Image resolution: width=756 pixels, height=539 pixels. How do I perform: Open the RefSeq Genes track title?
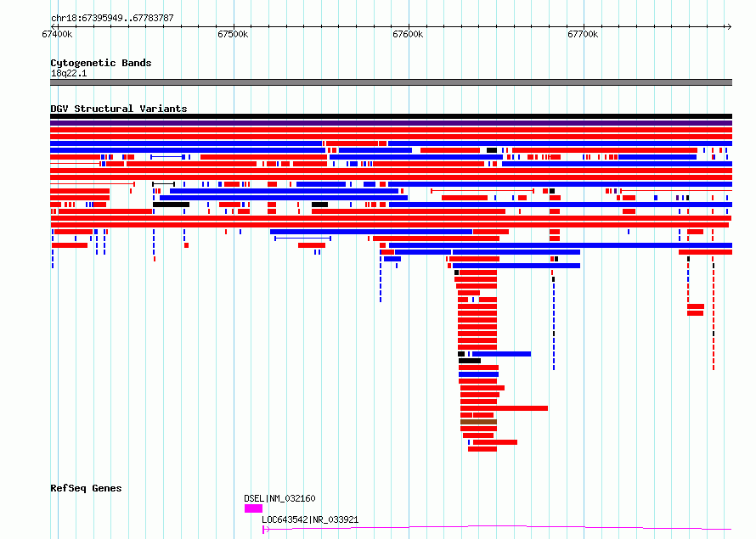[86, 488]
